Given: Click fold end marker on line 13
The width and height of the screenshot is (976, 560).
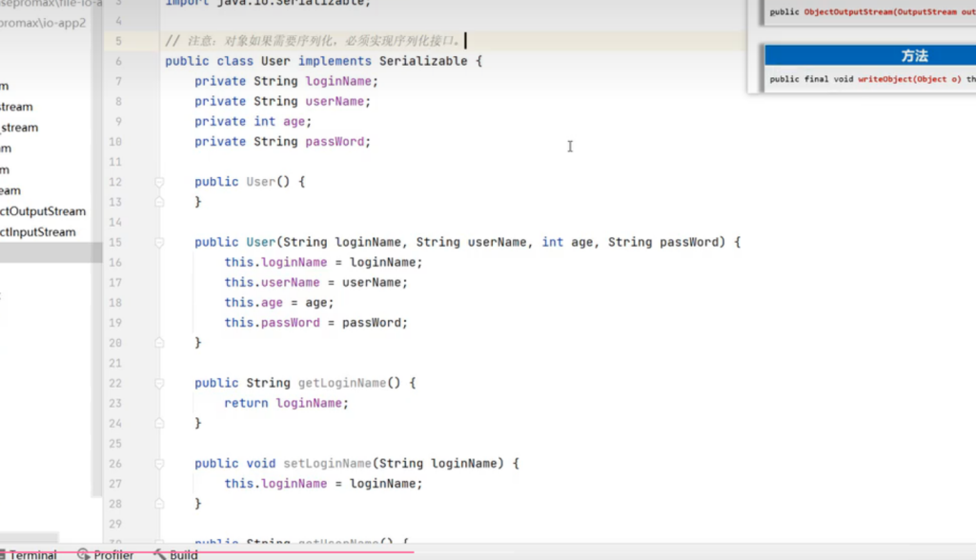Looking at the screenshot, I should pos(160,202).
